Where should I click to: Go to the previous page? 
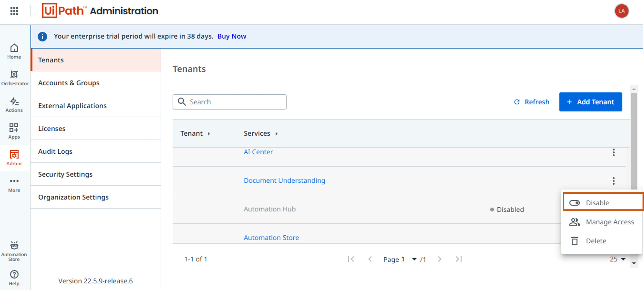coord(370,259)
